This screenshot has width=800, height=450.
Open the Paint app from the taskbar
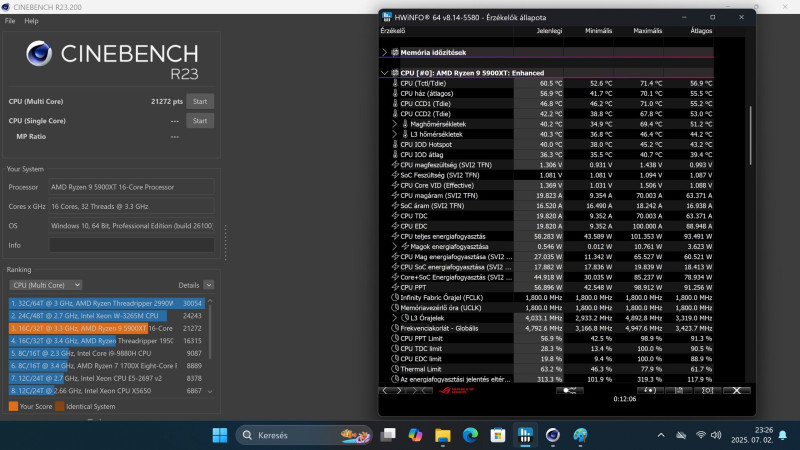580,435
